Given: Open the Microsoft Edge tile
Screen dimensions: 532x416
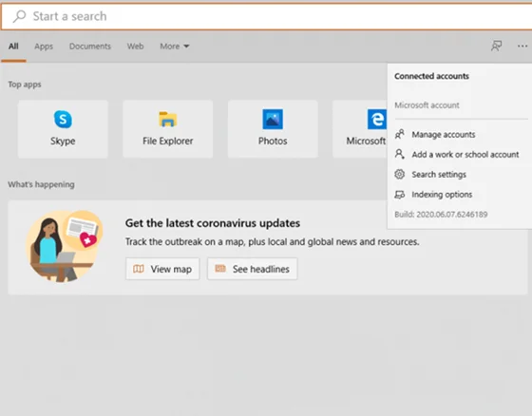Looking at the screenshot, I should [360, 129].
